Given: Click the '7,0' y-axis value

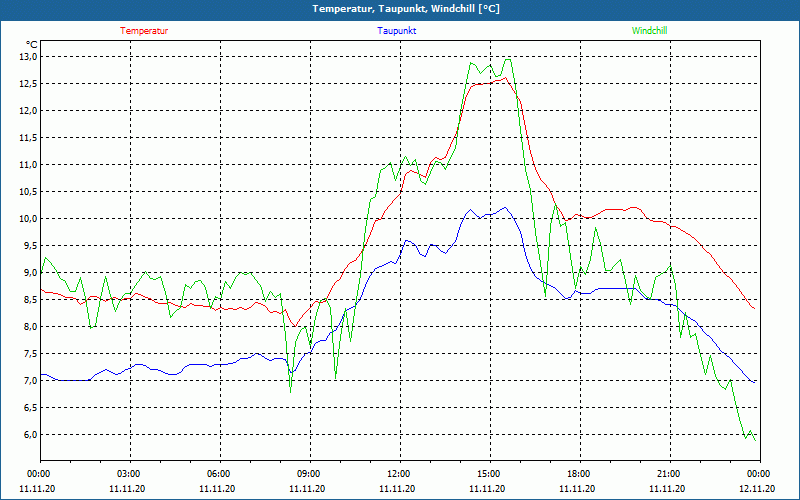Looking at the screenshot, I should 30,381.
